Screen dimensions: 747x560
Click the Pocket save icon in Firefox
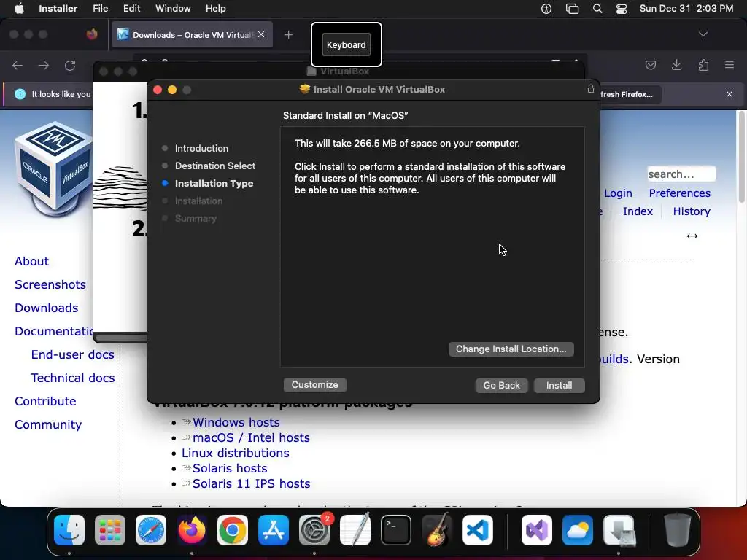(650, 65)
